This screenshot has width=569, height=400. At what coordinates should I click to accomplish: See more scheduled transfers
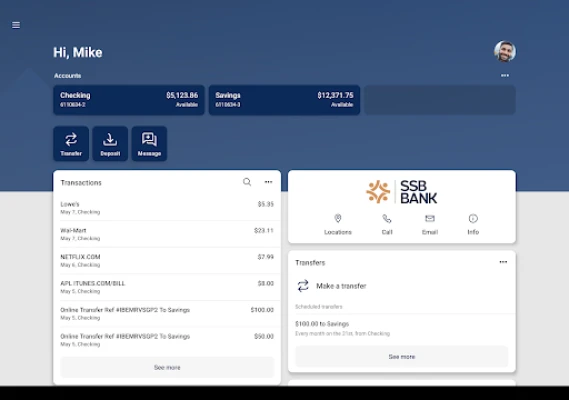402,356
